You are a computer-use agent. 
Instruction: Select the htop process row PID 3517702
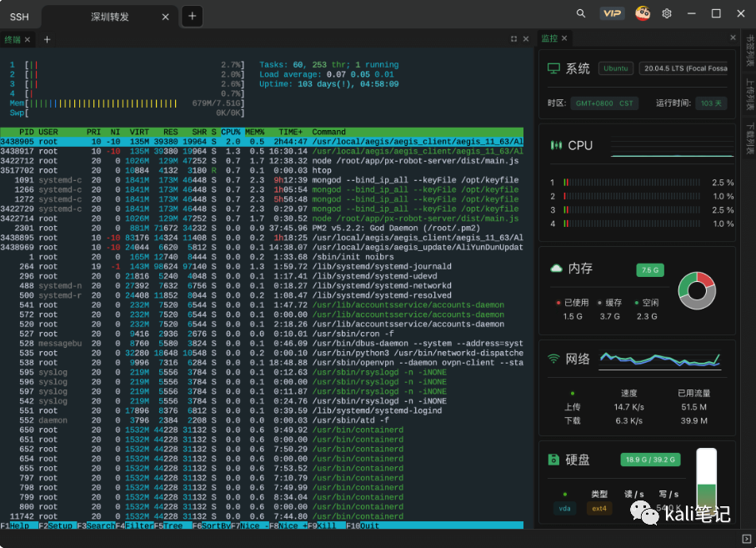[262, 170]
